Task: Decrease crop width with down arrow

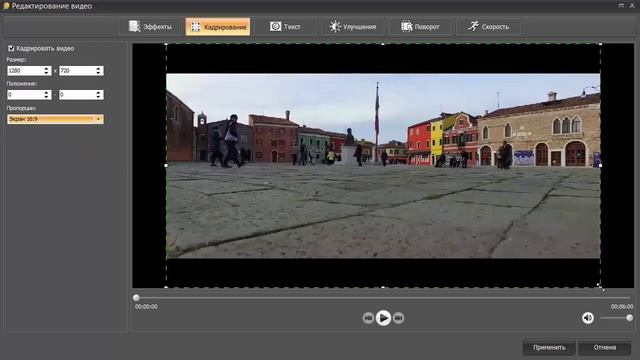Action: pos(46,73)
